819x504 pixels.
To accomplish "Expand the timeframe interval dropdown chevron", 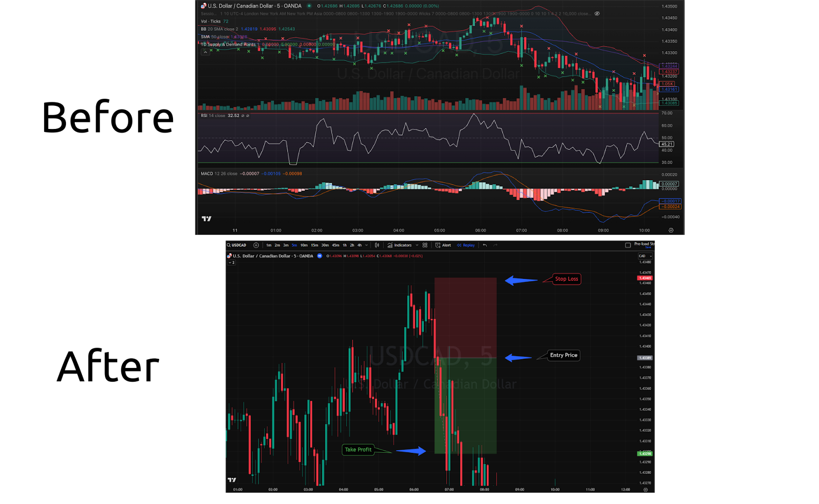I will pyautogui.click(x=367, y=245).
